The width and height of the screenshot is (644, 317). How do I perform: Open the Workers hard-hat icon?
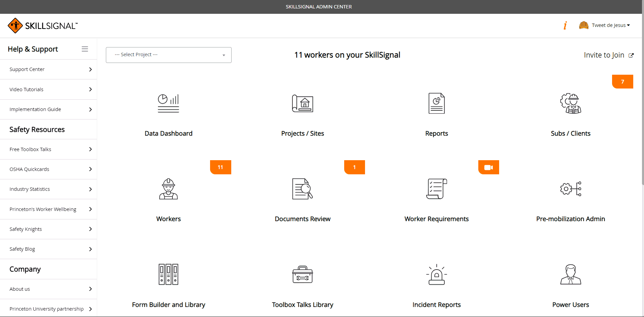(168, 189)
